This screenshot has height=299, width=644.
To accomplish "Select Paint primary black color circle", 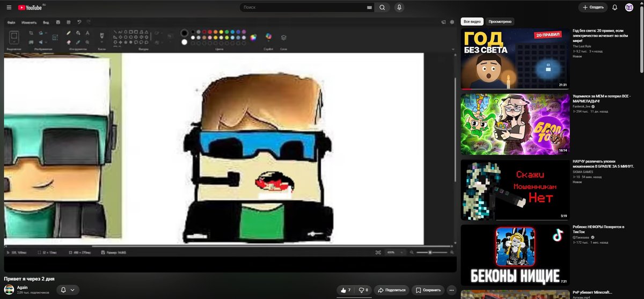I will [185, 33].
